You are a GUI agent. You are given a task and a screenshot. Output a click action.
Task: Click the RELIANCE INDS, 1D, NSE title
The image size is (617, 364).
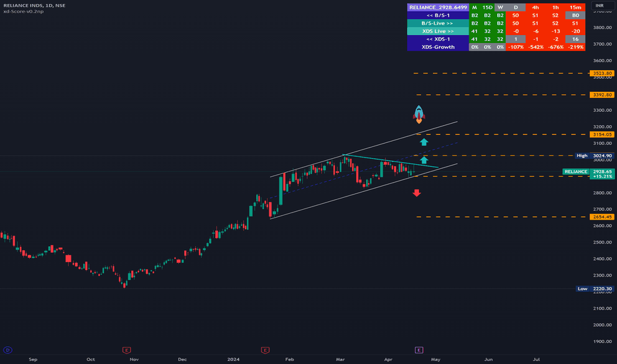[34, 5]
